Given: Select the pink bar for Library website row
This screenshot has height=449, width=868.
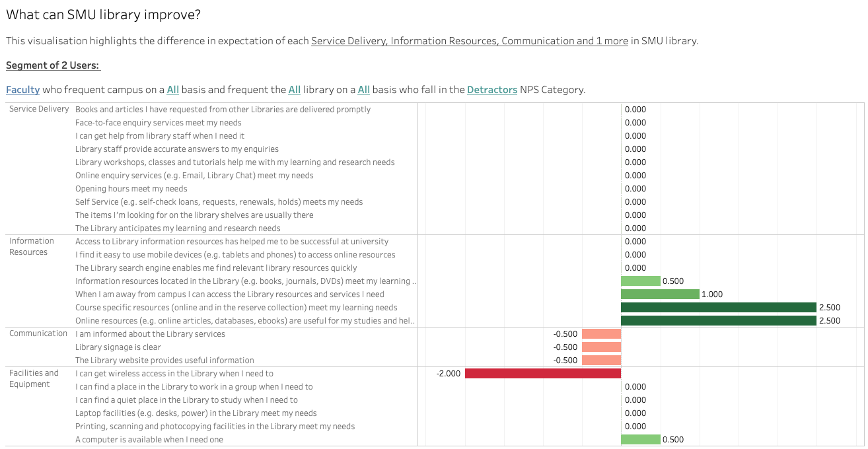Looking at the screenshot, I should point(602,361).
